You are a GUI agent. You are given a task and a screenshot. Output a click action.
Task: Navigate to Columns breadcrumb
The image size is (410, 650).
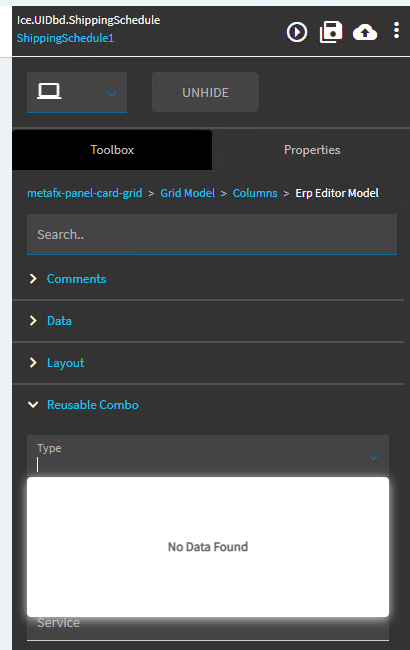[x=255, y=193]
